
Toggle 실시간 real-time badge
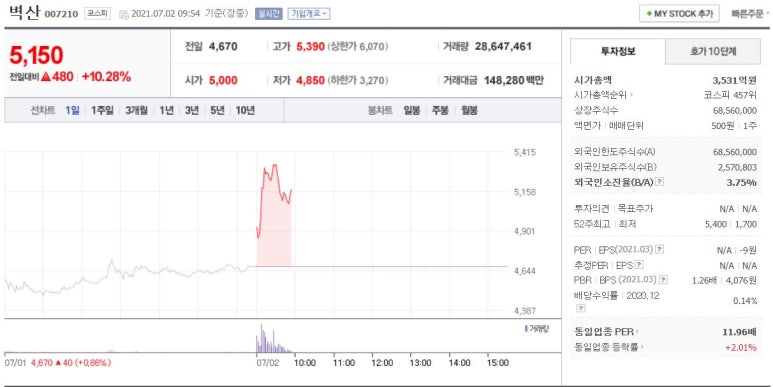pyautogui.click(x=268, y=14)
